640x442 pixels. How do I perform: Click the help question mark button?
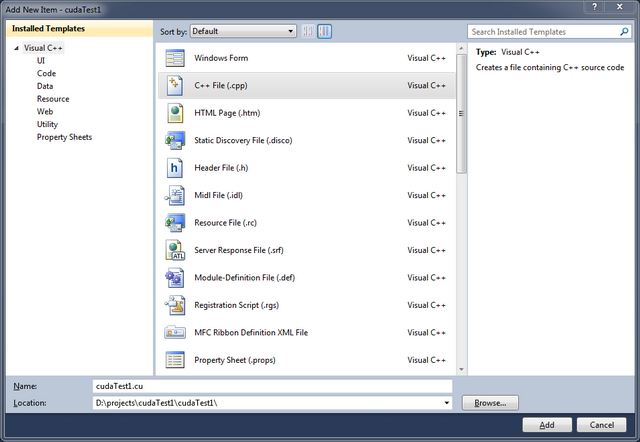tap(594, 7)
